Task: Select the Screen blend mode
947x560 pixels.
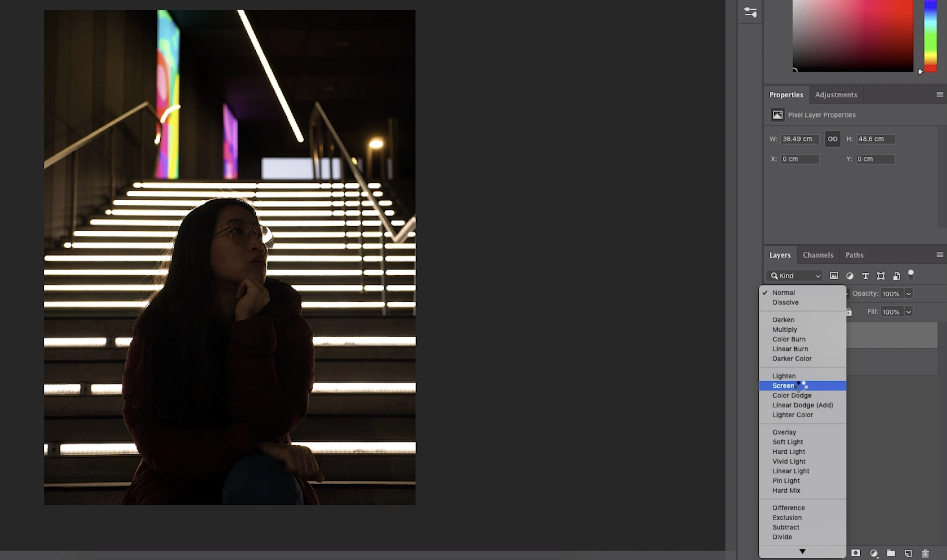Action: [x=783, y=385]
